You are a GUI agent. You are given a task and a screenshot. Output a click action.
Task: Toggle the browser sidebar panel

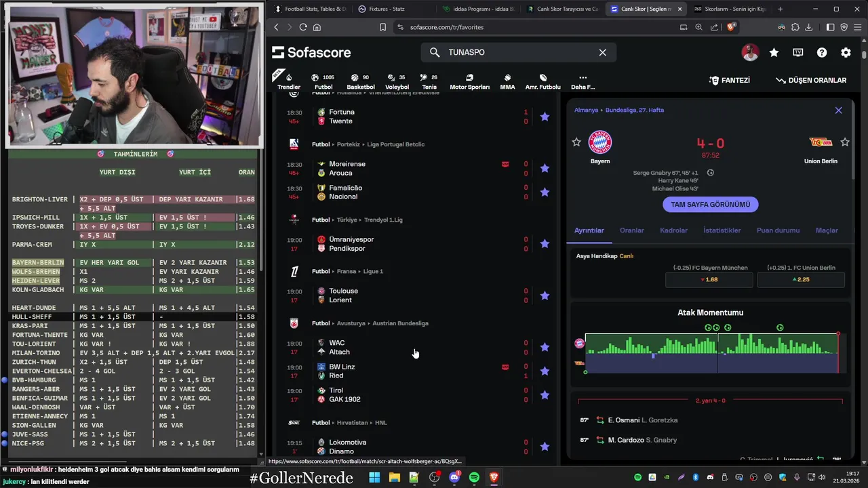[x=830, y=27]
